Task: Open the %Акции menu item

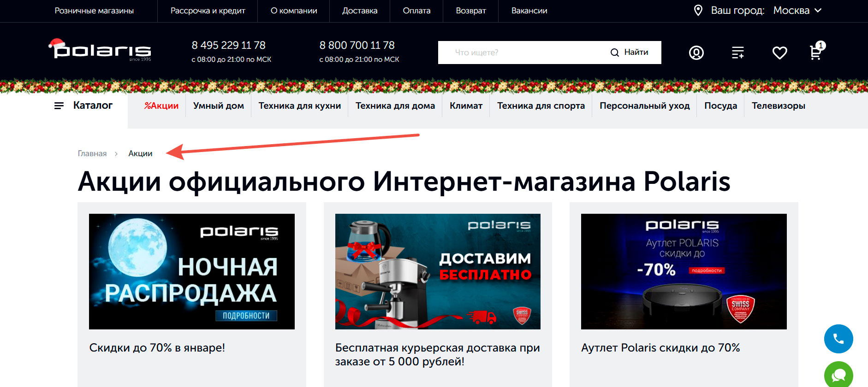Action: pos(161,106)
